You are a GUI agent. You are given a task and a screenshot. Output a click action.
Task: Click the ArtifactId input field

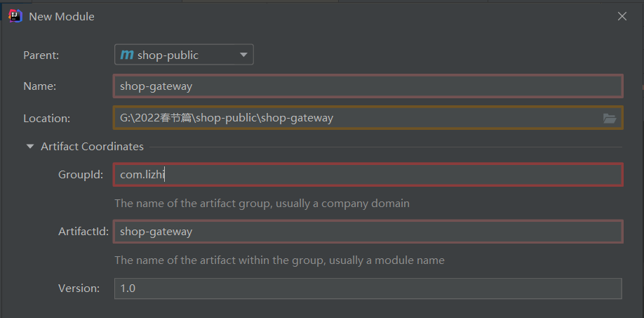368,232
